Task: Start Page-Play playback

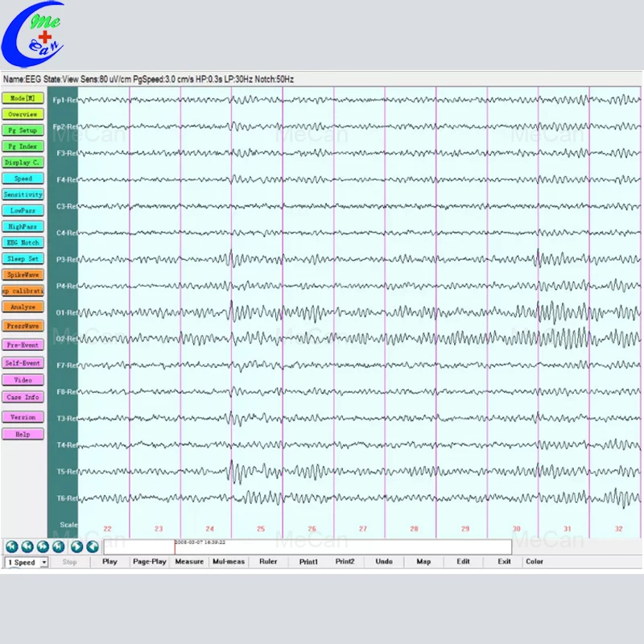Action: [x=149, y=562]
